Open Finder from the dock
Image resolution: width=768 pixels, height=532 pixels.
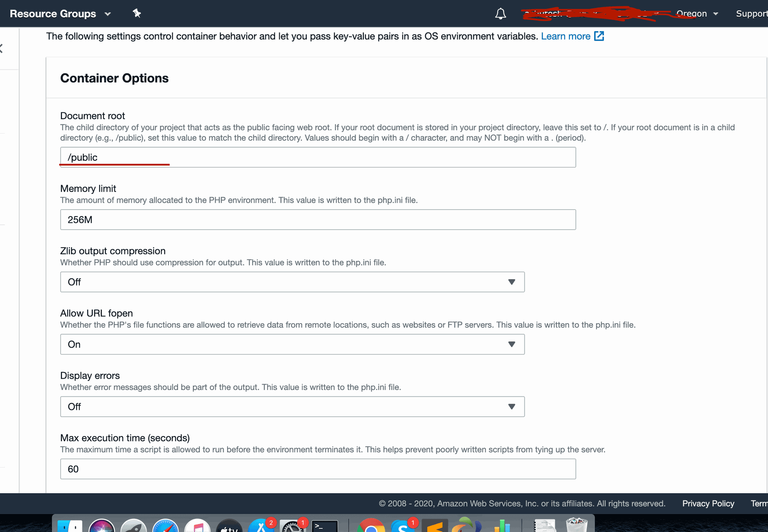pos(70,526)
